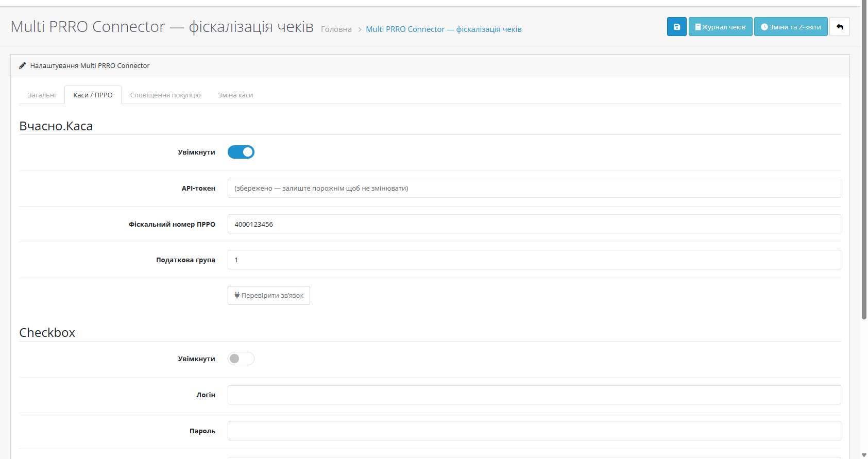Click into the API-токен field
Viewport: 868px width, 459px height.
[534, 188]
